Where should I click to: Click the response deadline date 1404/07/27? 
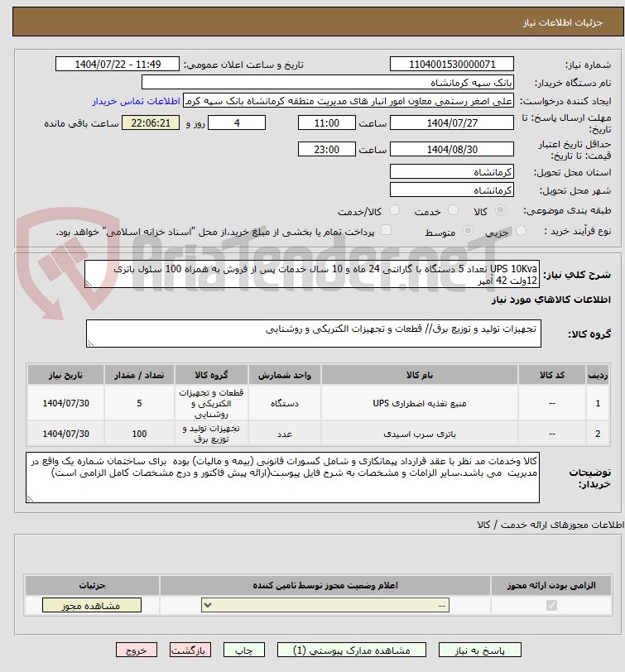click(452, 123)
